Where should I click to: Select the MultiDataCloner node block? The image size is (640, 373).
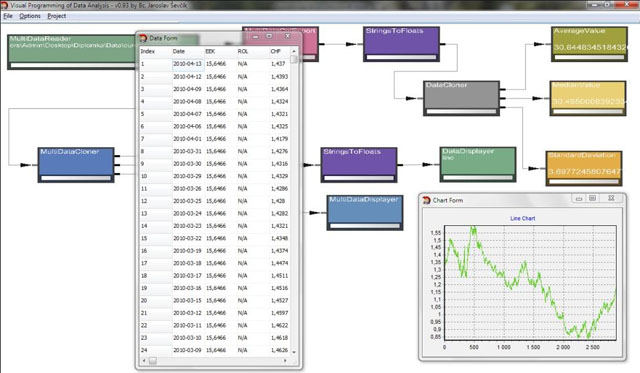[x=76, y=165]
